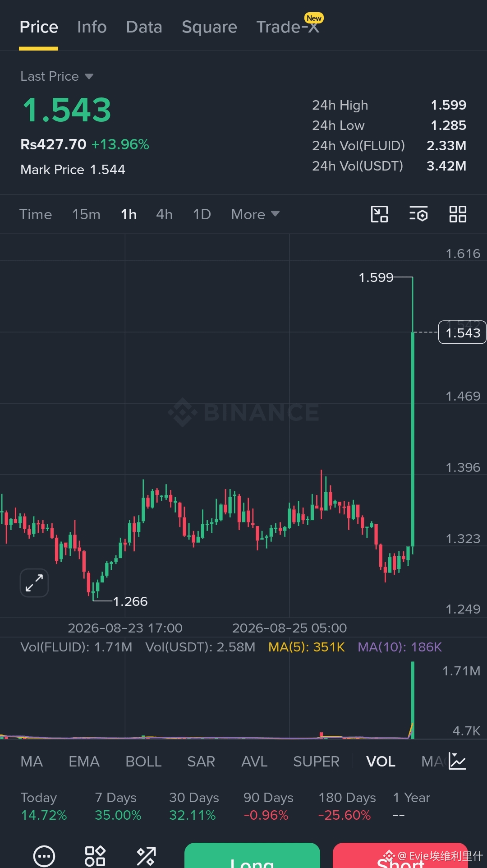Tap the Today 14.72% change
The width and height of the screenshot is (487, 868).
click(x=44, y=806)
